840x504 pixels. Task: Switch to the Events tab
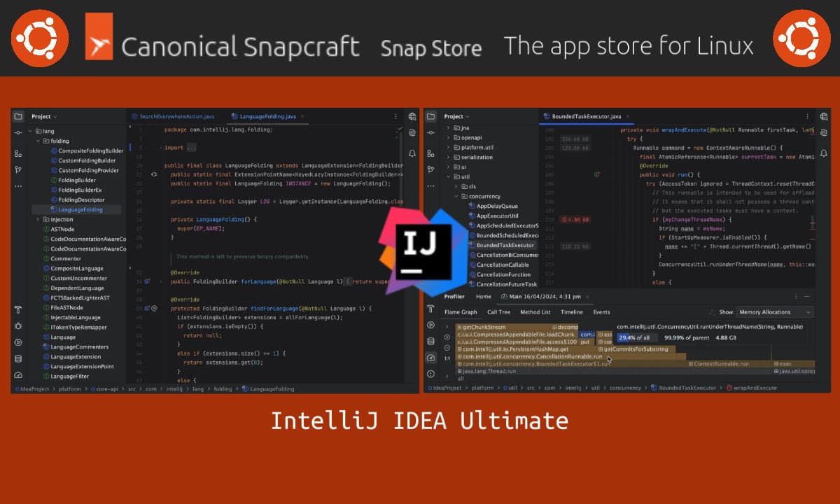pos(601,312)
